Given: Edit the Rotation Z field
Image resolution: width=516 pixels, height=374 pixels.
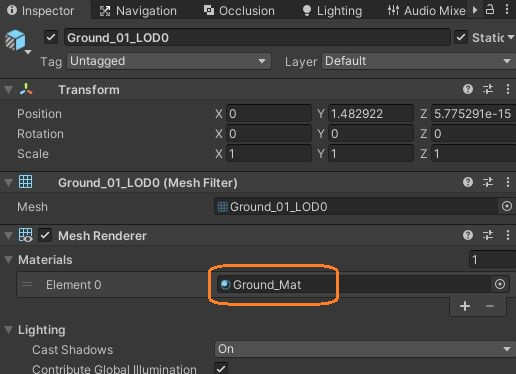Looking at the screenshot, I should [473, 134].
